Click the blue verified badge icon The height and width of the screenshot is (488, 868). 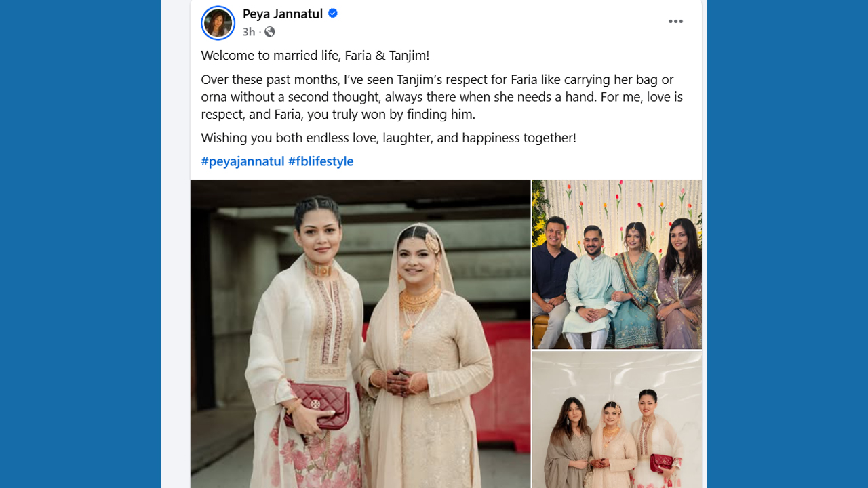(333, 14)
